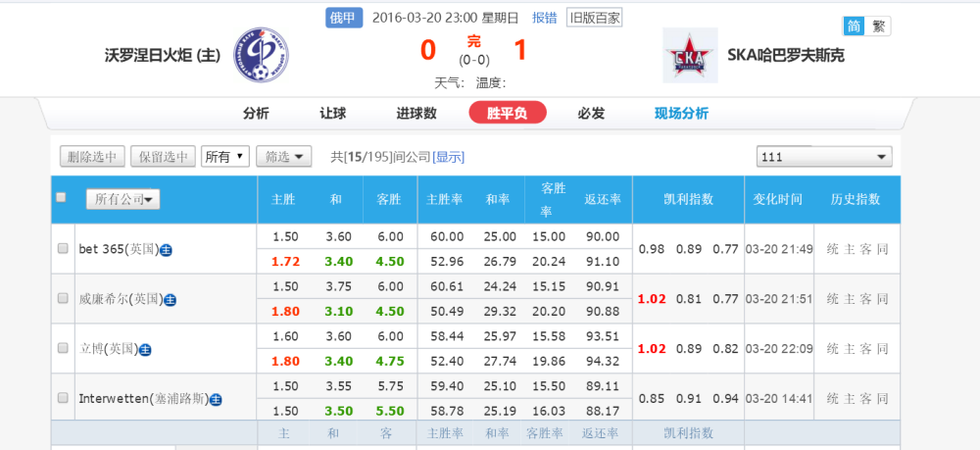Click the blue 主 badge beside 立博
Screen dimensions: 980x450
145,350
